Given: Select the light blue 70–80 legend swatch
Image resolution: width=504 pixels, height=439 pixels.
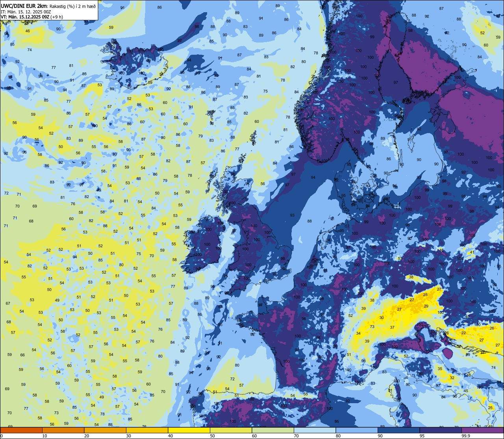Looking at the screenshot, I should coord(315,430).
